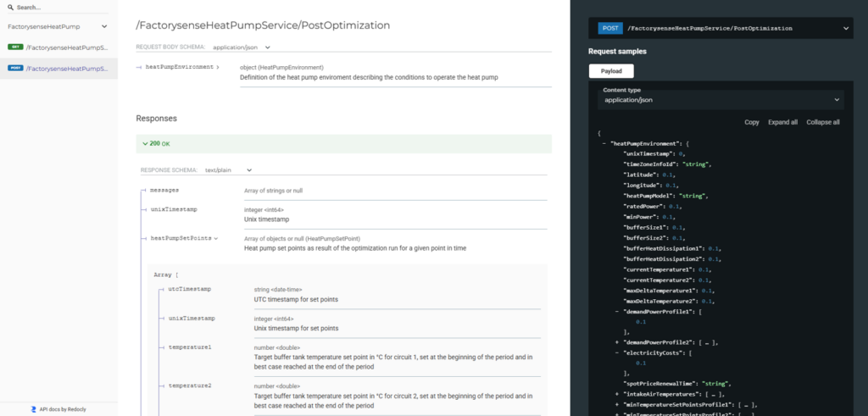The width and height of the screenshot is (868, 416).
Task: Click the search magnifier icon in sidebar
Action: (x=10, y=7)
